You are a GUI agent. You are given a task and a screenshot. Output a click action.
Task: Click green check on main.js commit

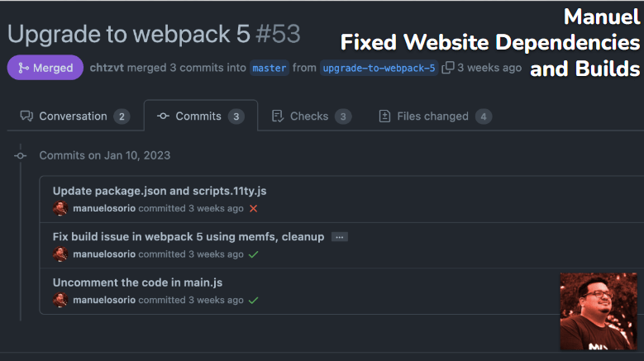[x=254, y=300]
